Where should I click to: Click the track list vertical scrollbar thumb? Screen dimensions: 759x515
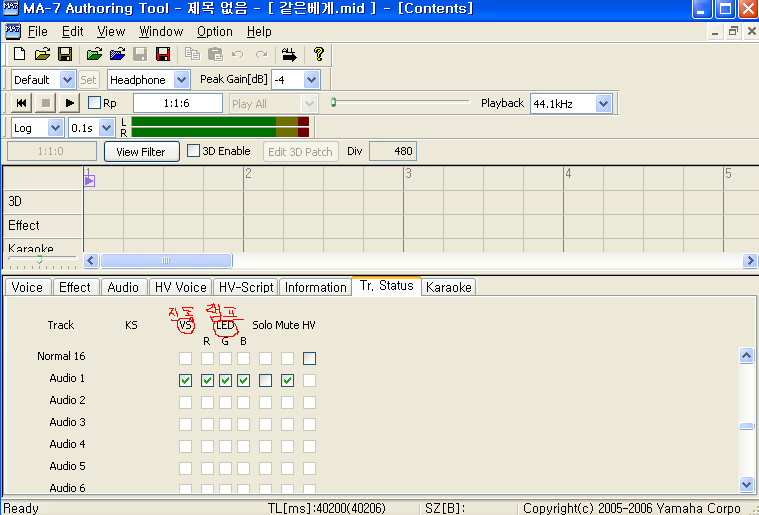coord(746,426)
